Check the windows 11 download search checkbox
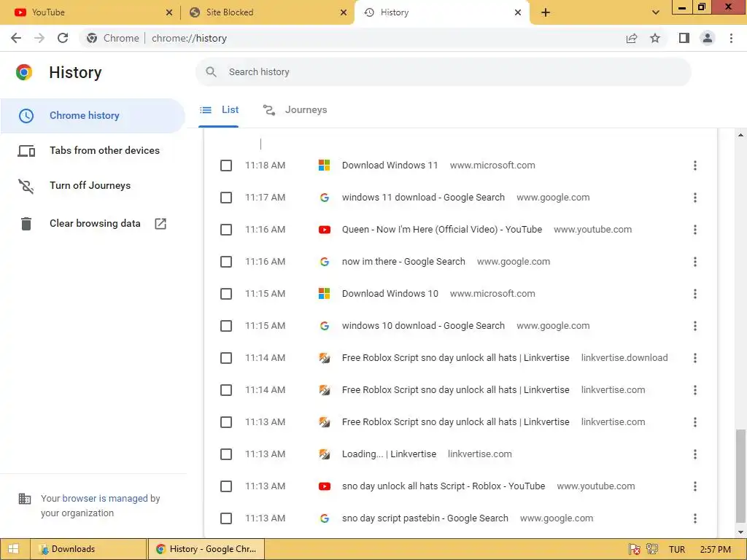This screenshot has height=560, width=747. coord(226,198)
